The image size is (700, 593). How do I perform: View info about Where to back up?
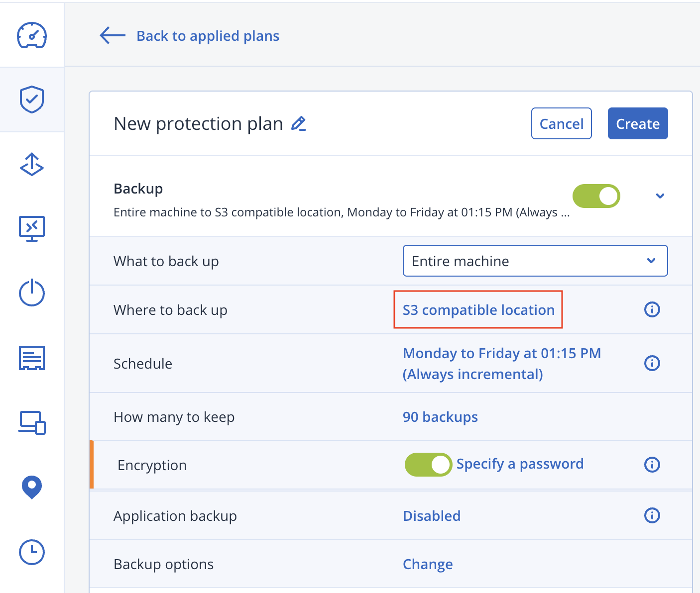[x=652, y=309]
